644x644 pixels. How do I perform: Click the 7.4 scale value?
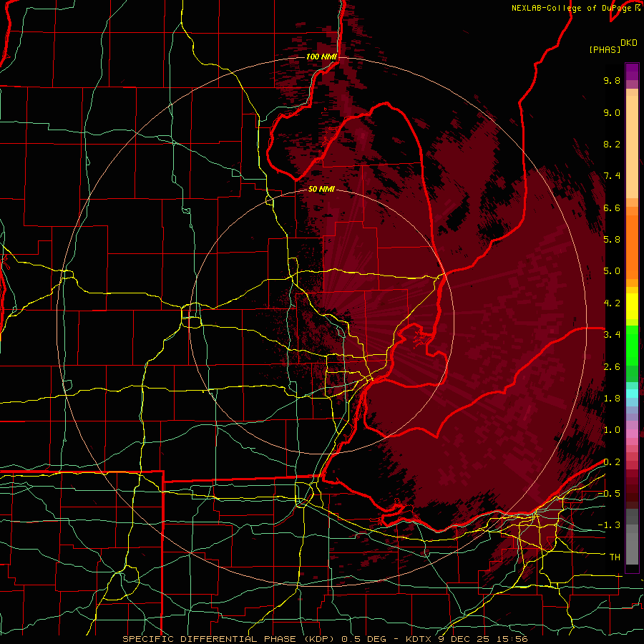point(612,176)
